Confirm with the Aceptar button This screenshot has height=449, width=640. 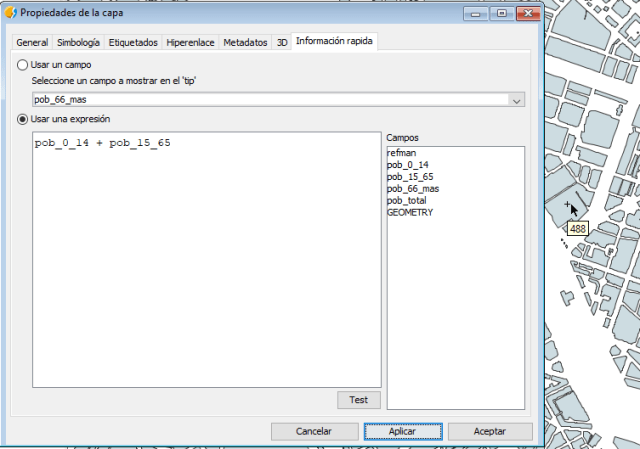point(490,431)
